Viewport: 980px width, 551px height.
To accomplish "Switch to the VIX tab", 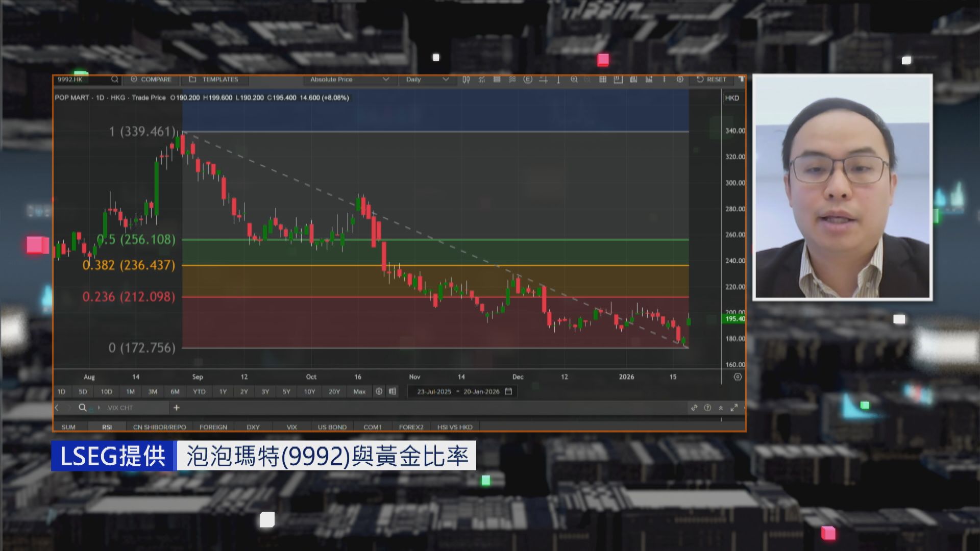I will pos(291,427).
